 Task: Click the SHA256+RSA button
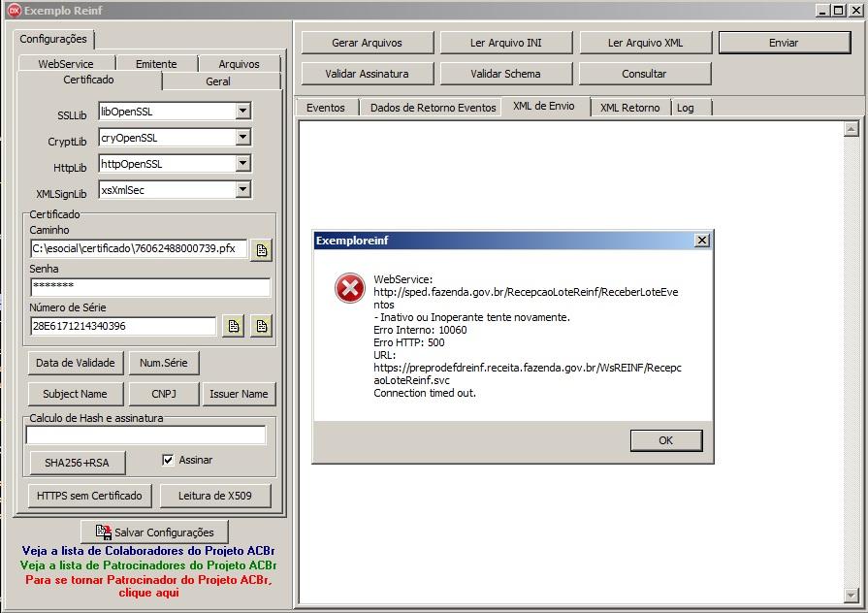[x=77, y=463]
